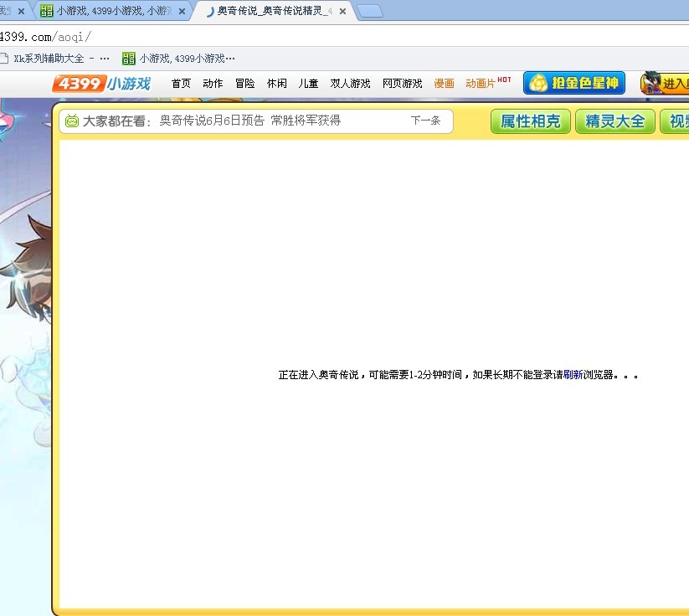This screenshot has width=689, height=616.
Task: Switch to the 小游戏, 4399小游戏 tab
Action: [109, 12]
